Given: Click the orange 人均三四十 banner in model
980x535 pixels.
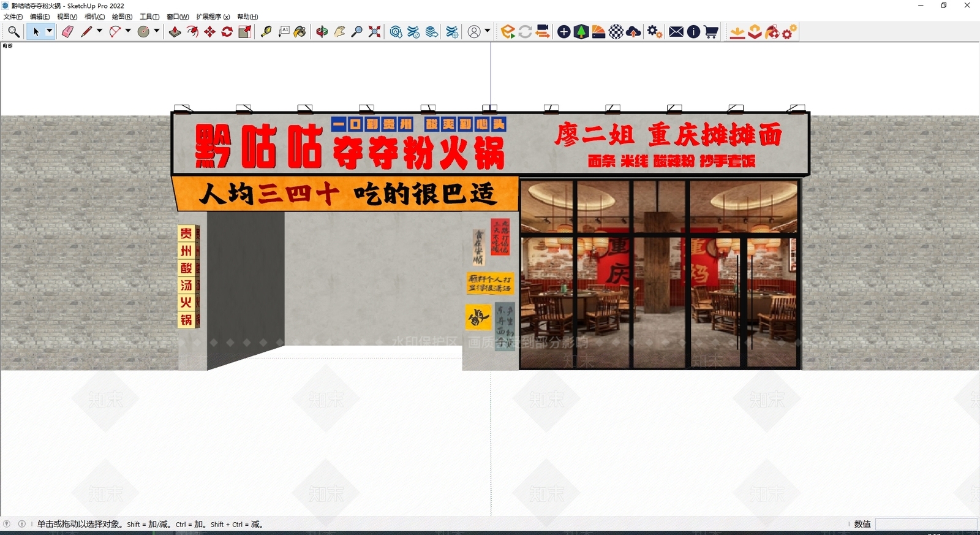Looking at the screenshot, I should 346,194.
